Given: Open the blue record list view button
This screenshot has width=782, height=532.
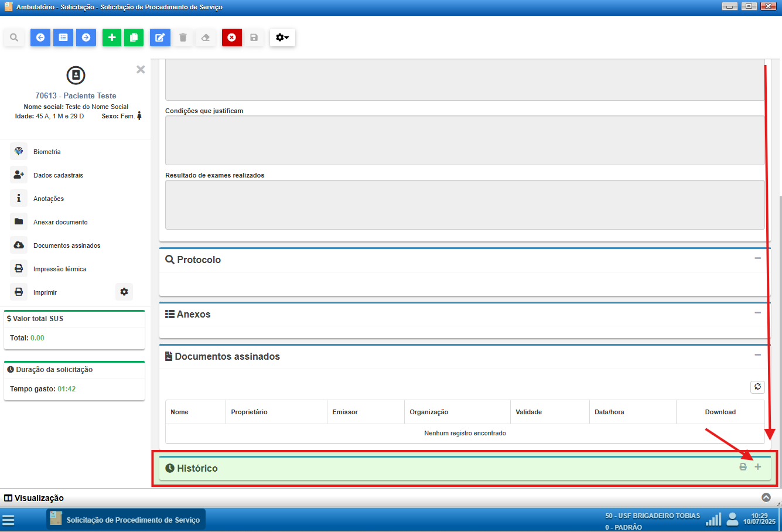Looking at the screenshot, I should 63,37.
